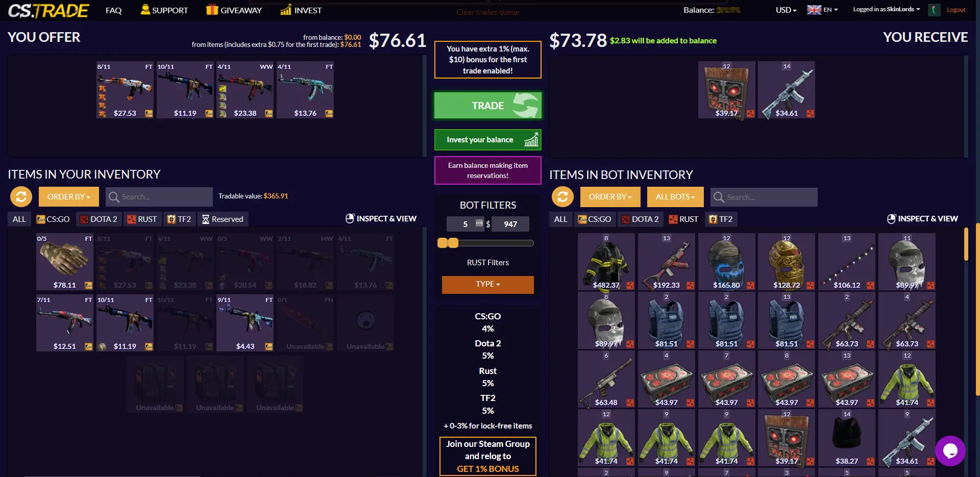Expand the RUST Filters TYPE dropdown
Viewport: 980px width, 477px height.
(x=488, y=285)
